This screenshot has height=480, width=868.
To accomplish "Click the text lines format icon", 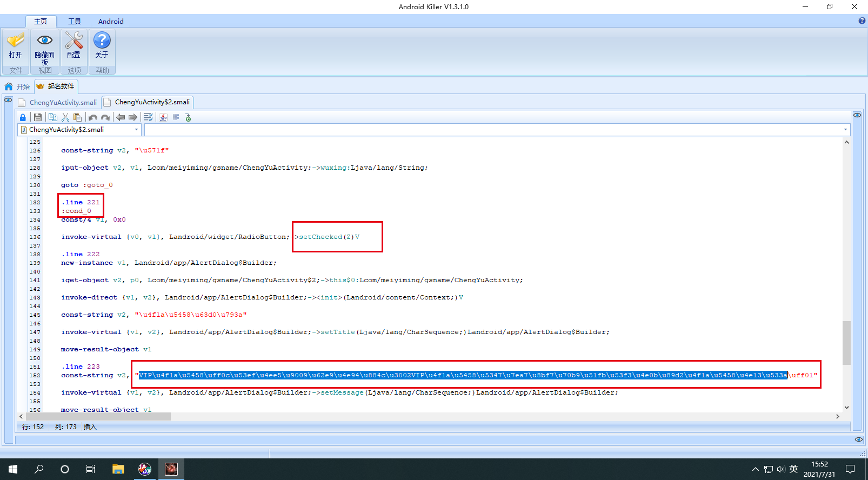I will point(176,117).
